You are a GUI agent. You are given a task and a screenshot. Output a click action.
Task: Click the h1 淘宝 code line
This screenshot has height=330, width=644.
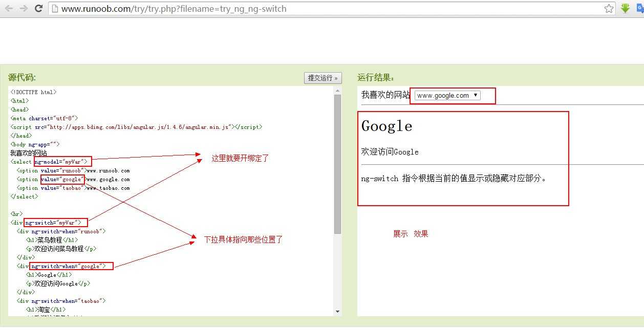(46, 310)
